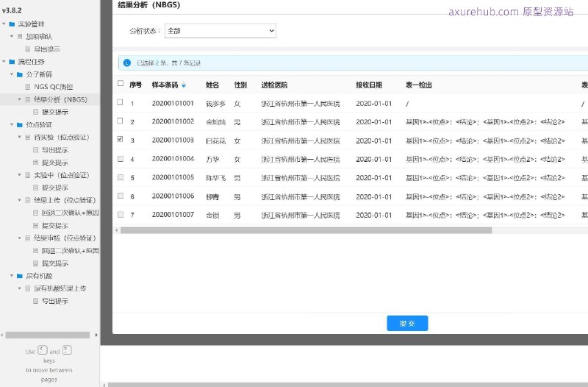Screen dimensions: 588x387
Task: Collapse the 待实验（位点验证） tree arrow
Action: pos(20,138)
